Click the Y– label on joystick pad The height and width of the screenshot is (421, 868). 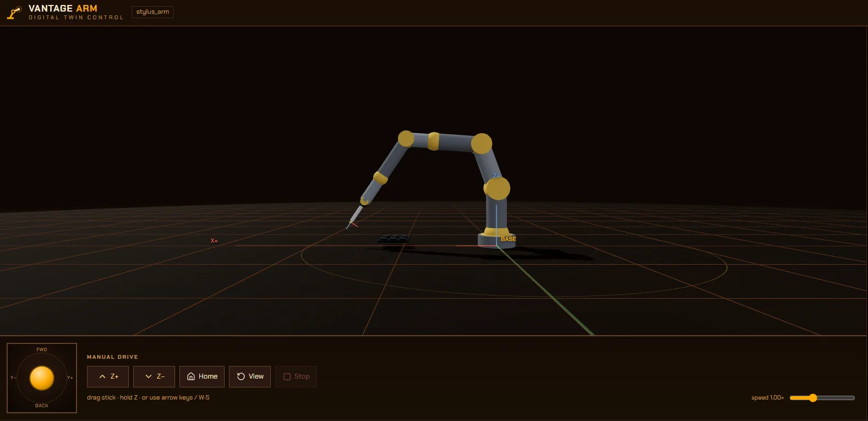point(13,378)
